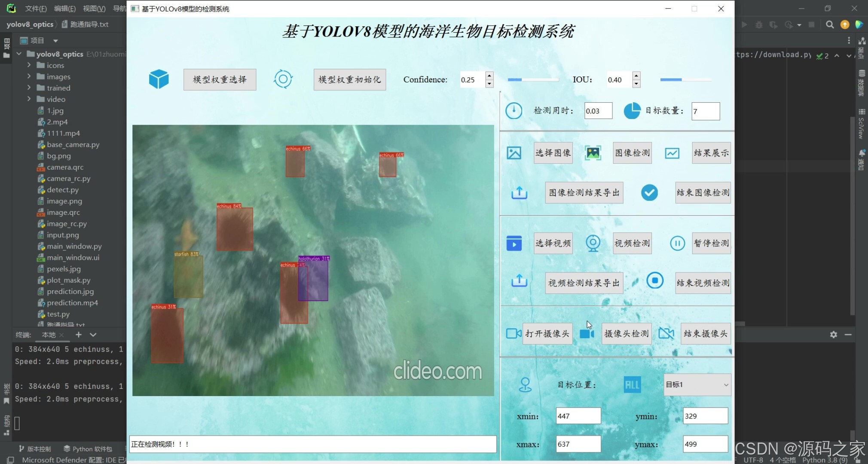This screenshot has width=868, height=464.
Task: Open the 视图(V) menu
Action: 95,8
